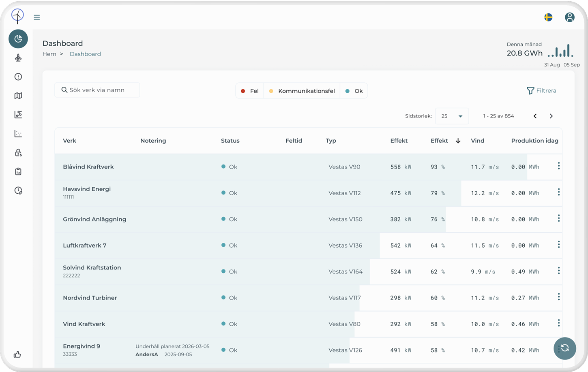Click the refresh floating action button
This screenshot has width=588, height=372.
(x=565, y=348)
